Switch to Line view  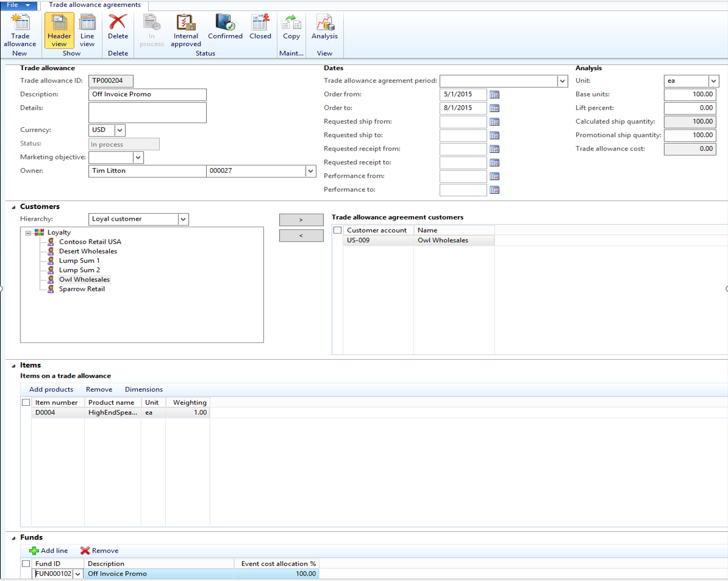(87, 30)
